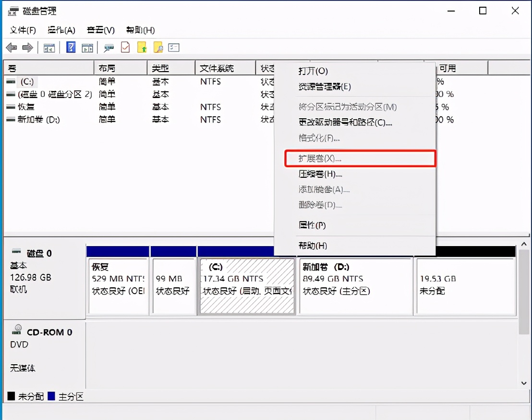Screen dimensions: 532x420
Task: Open help via the blue question mark icon
Action: pos(71,47)
